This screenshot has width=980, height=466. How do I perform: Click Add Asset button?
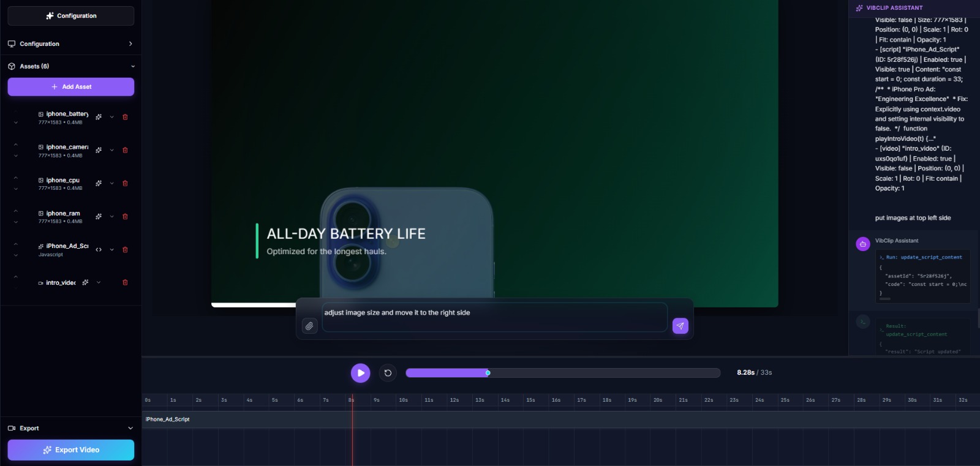[71, 87]
